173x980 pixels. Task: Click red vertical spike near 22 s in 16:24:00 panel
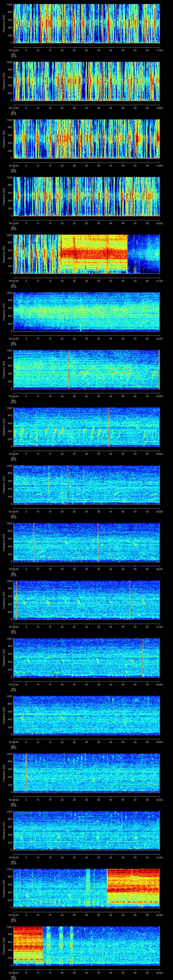point(68,485)
